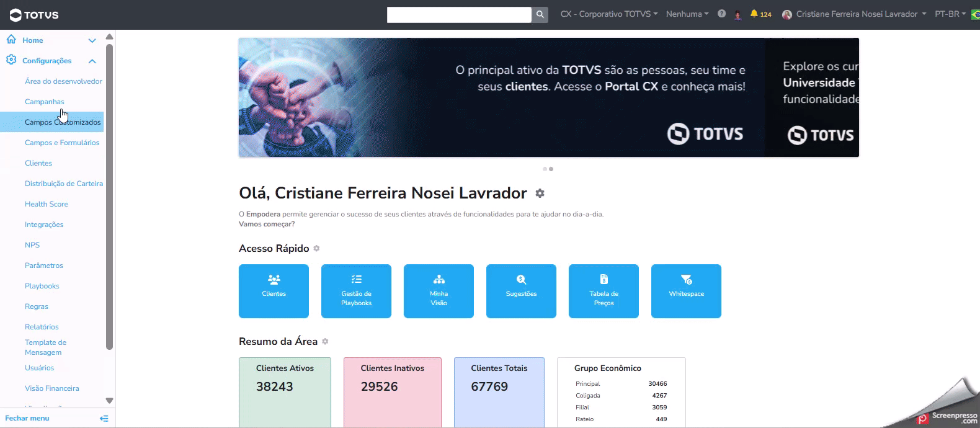Open Health Score in sidebar
980x428 pixels.
46,204
